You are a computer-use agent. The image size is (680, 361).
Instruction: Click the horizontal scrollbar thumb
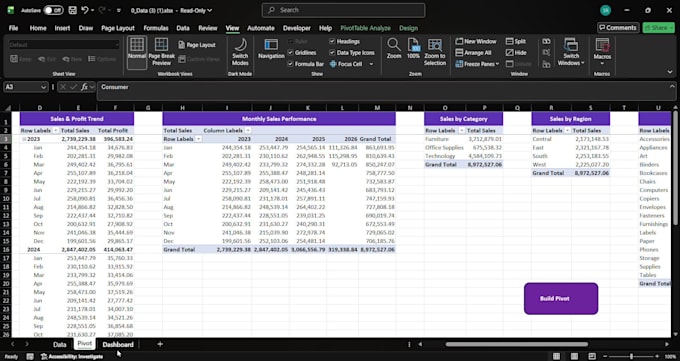517,345
